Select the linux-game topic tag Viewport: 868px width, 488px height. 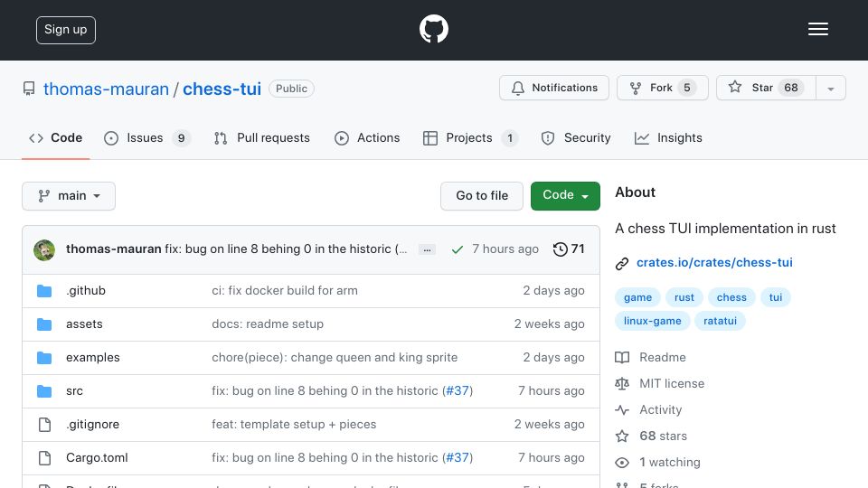pos(652,321)
